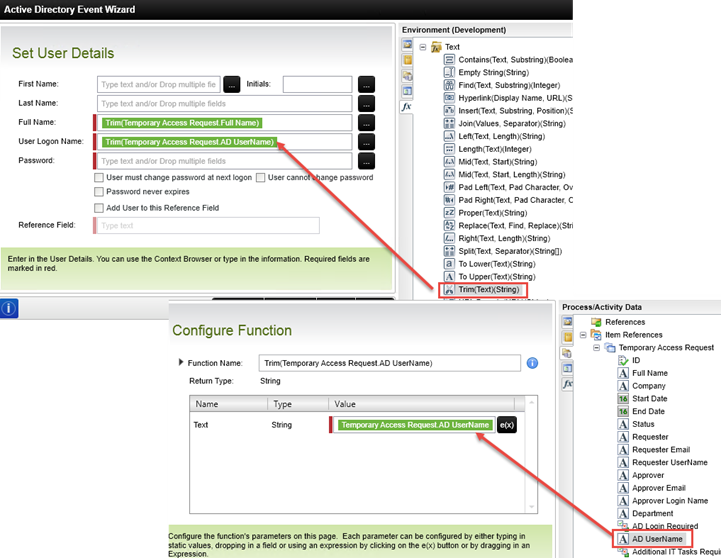Select Trim(Text)(String) function
The image size is (721, 558).
(x=482, y=290)
